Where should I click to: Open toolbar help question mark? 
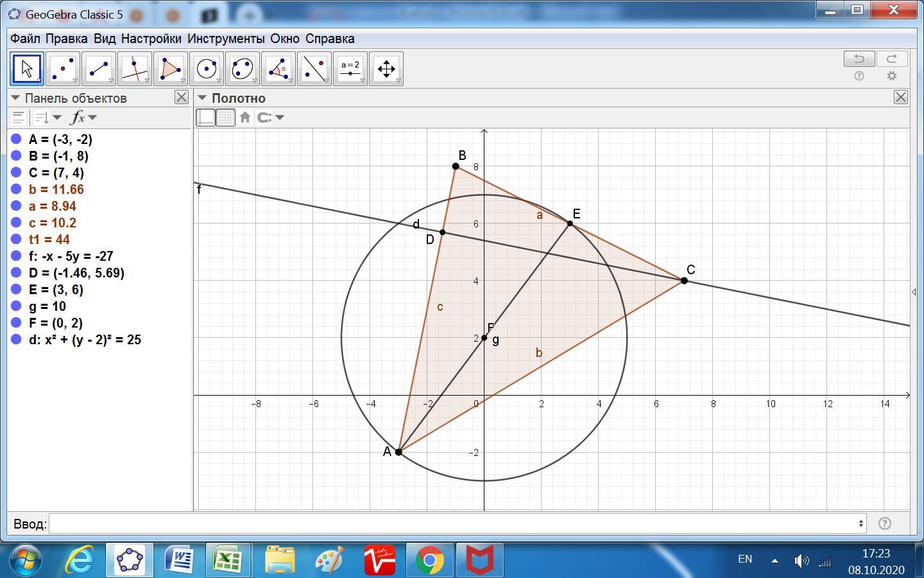click(x=859, y=76)
